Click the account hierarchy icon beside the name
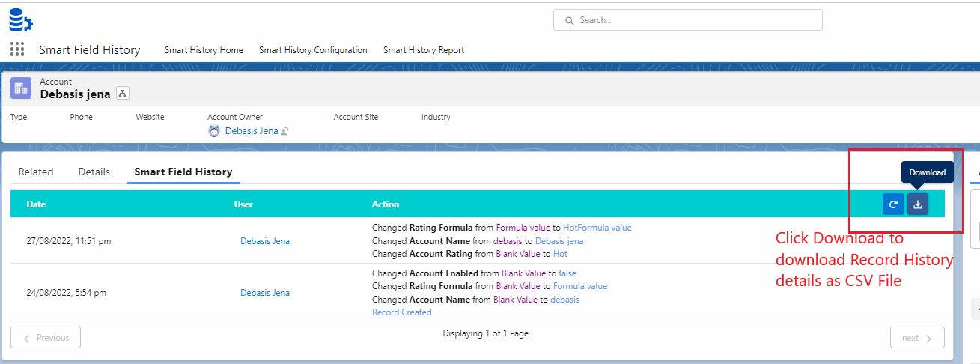Image resolution: width=980 pixels, height=364 pixels. click(x=123, y=94)
